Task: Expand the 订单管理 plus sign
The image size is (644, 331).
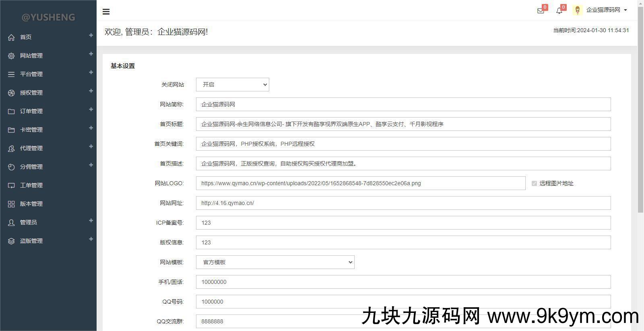Action: pos(91,110)
